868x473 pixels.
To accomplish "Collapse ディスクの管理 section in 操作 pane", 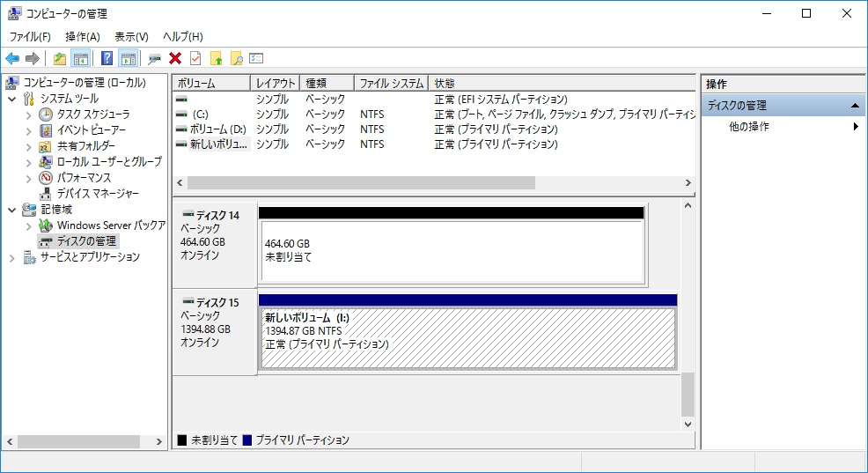I will [855, 105].
